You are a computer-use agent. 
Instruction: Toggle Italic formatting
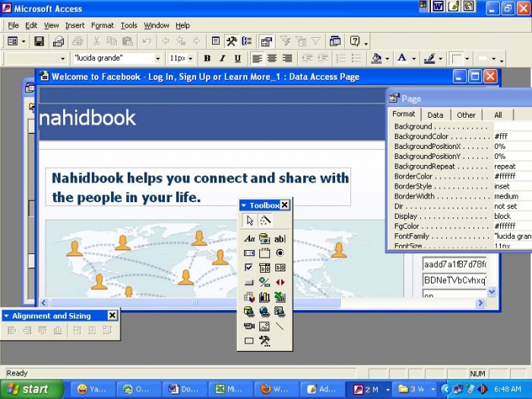coord(223,59)
